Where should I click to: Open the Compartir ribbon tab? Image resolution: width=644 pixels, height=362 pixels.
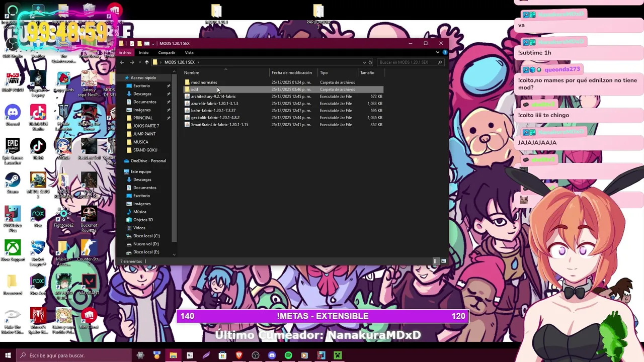[167, 53]
